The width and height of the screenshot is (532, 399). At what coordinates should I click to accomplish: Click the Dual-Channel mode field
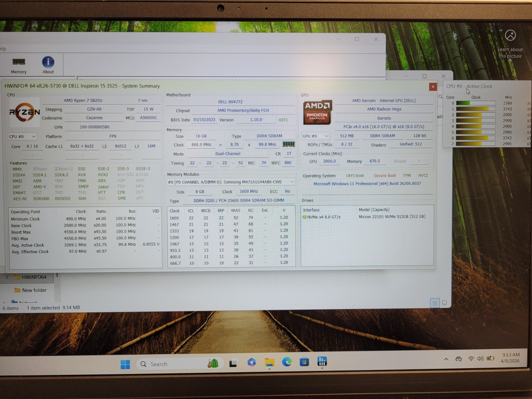[x=228, y=154]
